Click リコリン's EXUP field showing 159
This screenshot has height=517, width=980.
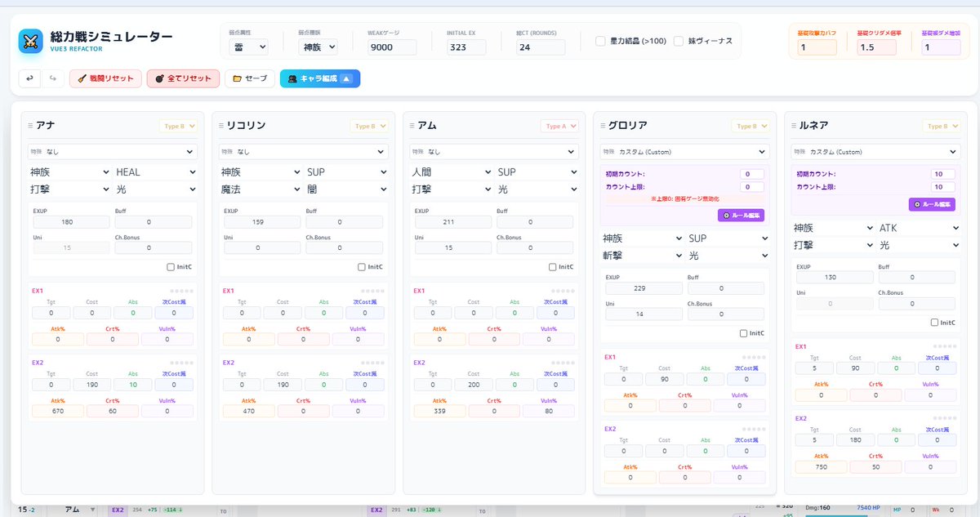[x=262, y=222]
